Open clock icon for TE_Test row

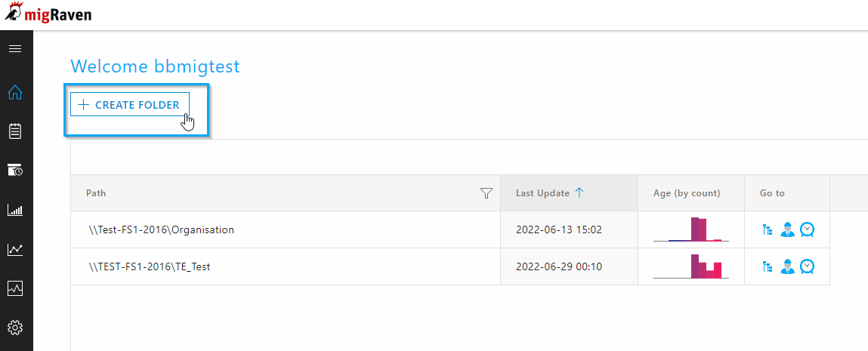(808, 267)
